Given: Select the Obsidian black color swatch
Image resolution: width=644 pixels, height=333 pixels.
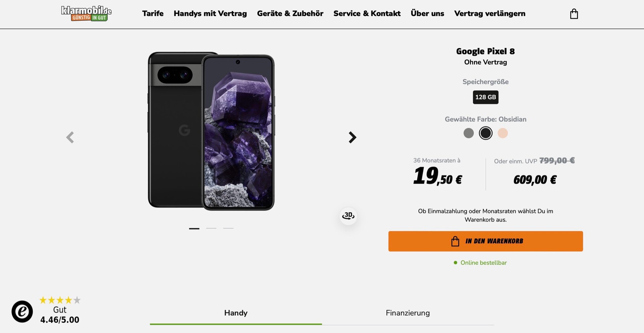Looking at the screenshot, I should (x=485, y=133).
